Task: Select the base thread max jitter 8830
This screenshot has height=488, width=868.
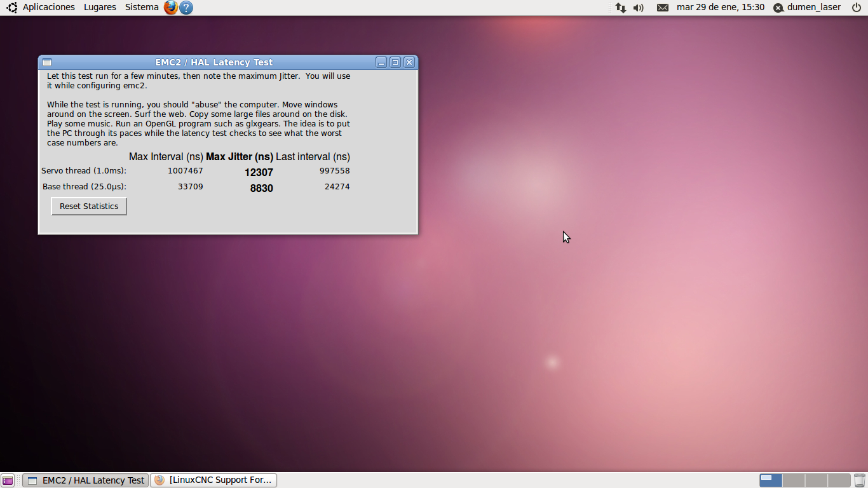Action: 261,188
